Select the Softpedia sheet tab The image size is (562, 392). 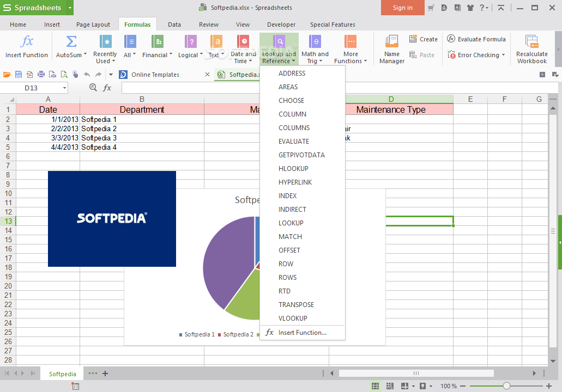[62, 373]
